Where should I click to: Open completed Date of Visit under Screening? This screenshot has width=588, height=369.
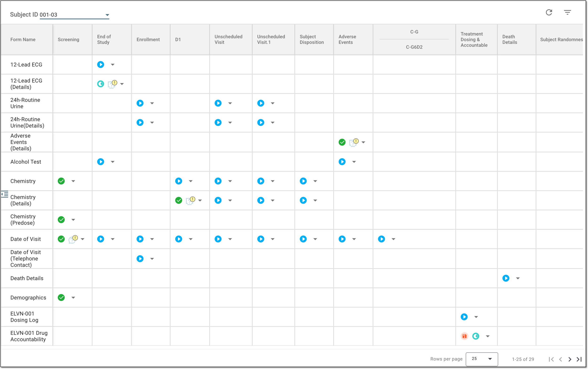(61, 239)
